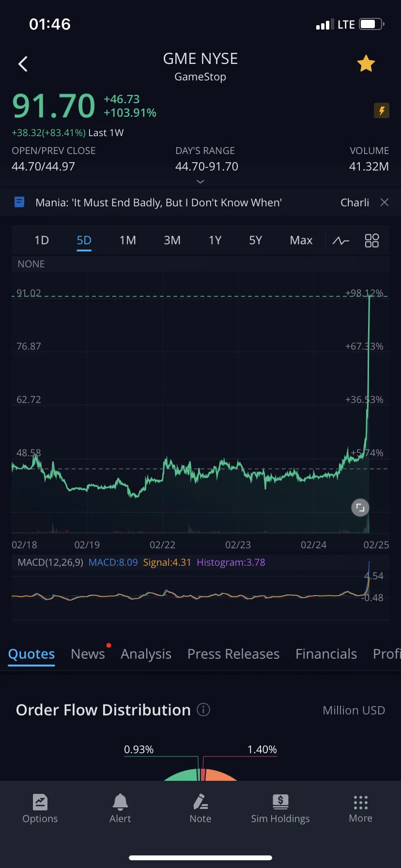Image resolution: width=401 pixels, height=868 pixels.
Task: Select the 5D chart range
Action: tap(84, 240)
